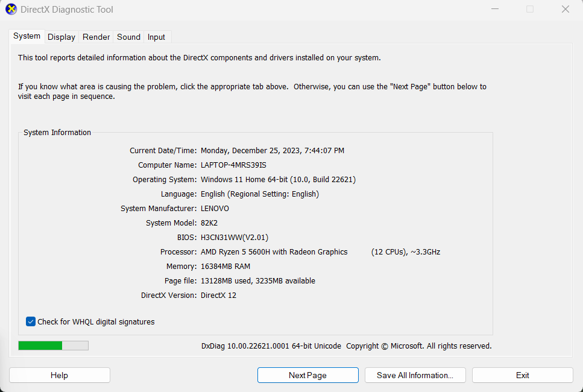Click 'Windows 11 Home 64-bit (10.0, Build 22621)'

tap(278, 180)
